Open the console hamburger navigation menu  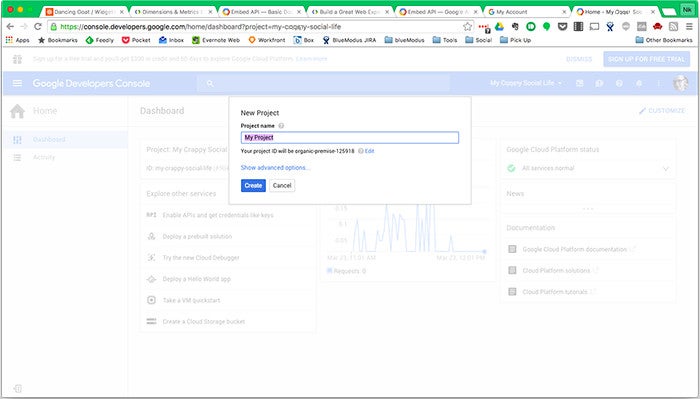[17, 83]
